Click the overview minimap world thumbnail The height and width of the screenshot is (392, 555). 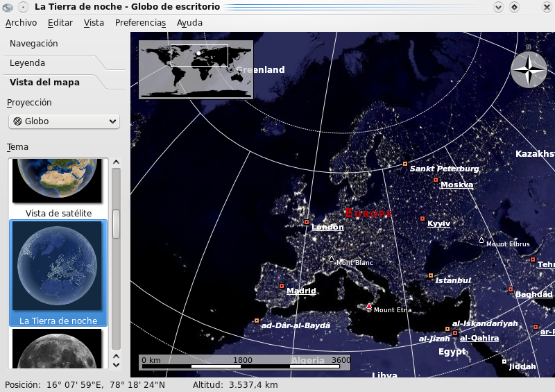tap(196, 69)
